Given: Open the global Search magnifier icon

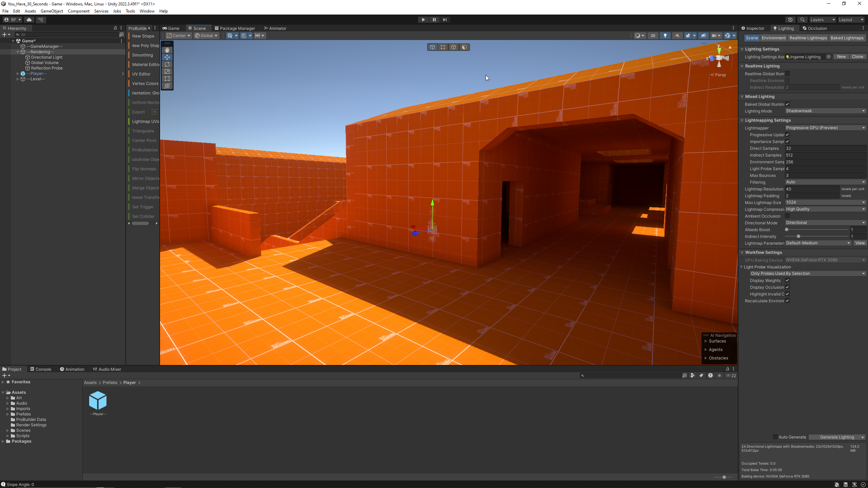Looking at the screenshot, I should click(802, 20).
